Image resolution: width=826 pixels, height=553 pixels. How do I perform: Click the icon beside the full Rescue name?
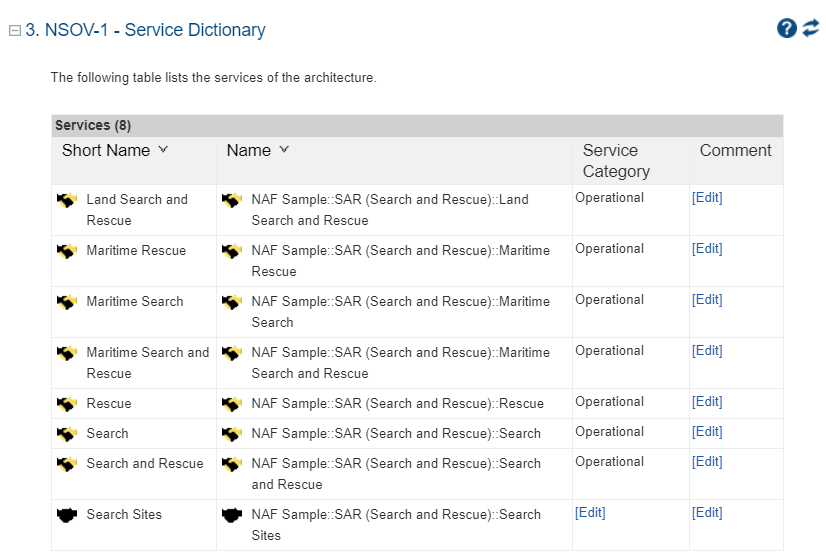pos(232,404)
